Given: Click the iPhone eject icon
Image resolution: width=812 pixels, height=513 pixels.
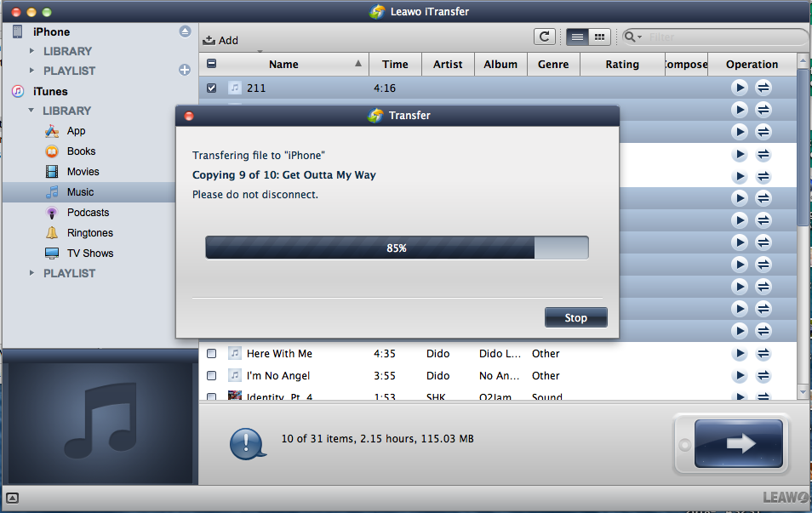Looking at the screenshot, I should 185,31.
